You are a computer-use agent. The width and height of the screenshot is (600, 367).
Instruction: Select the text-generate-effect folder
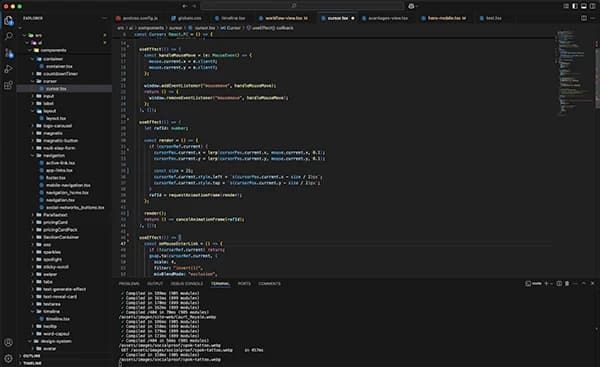[64, 289]
